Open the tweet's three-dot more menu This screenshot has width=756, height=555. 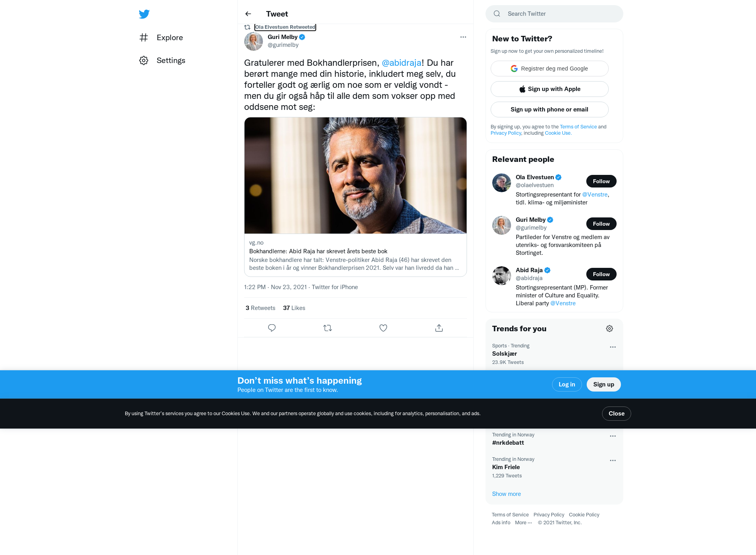click(463, 37)
